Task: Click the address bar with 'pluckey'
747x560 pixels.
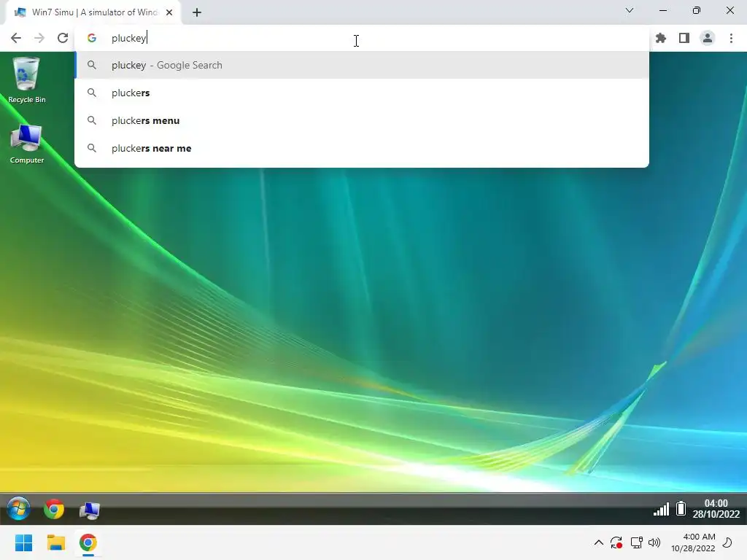Action: (362, 38)
